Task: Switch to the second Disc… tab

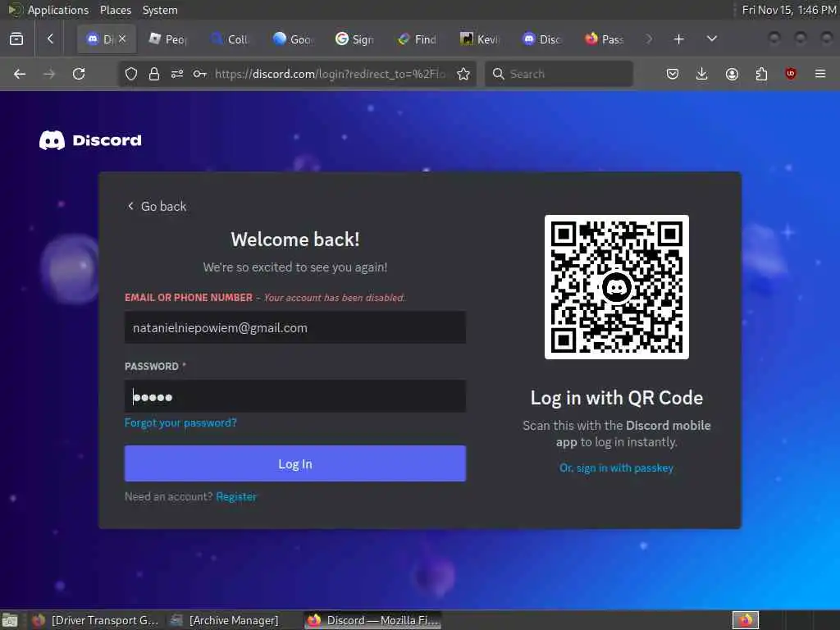Action: pyautogui.click(x=541, y=39)
